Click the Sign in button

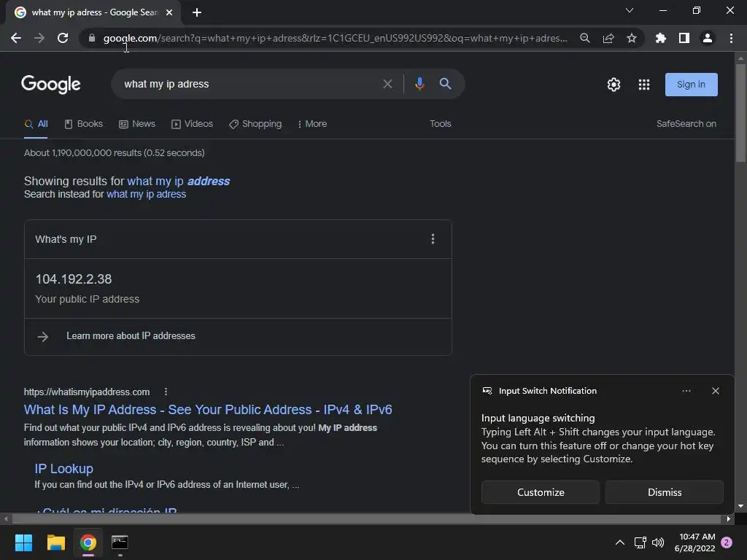coord(692,85)
